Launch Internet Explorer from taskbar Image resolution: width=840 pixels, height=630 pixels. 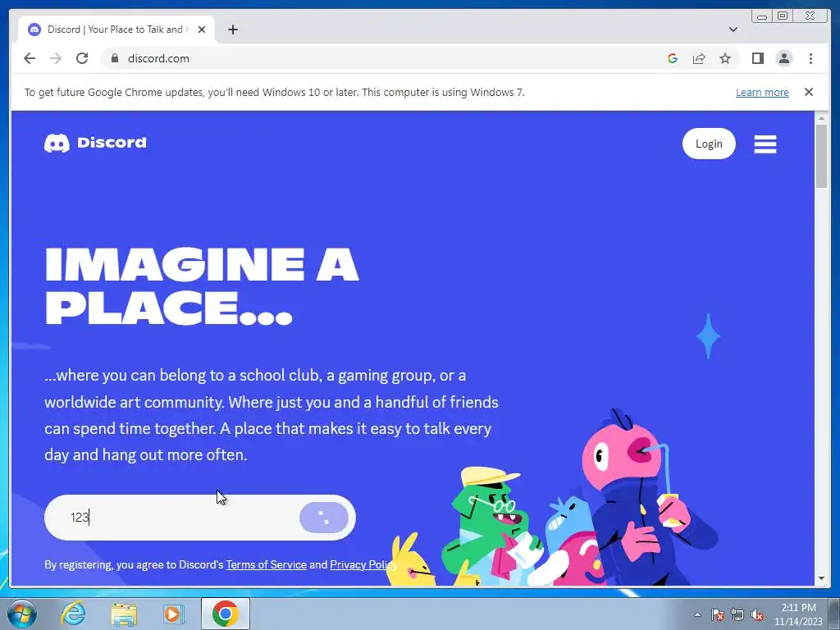click(73, 614)
